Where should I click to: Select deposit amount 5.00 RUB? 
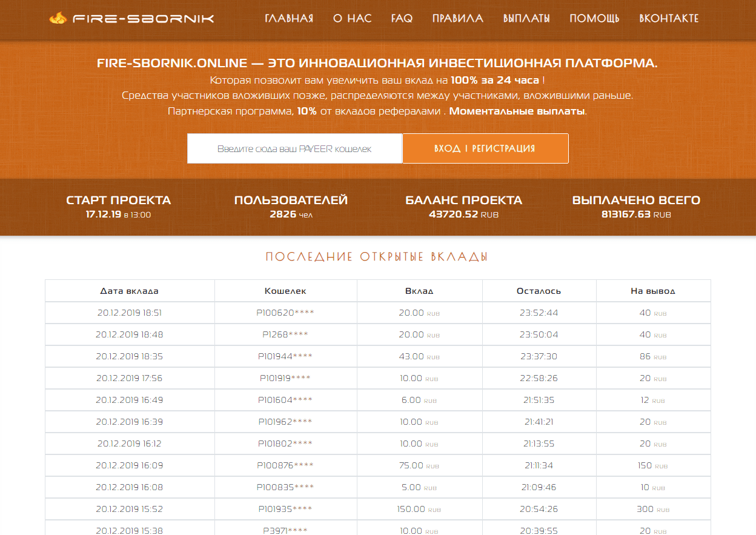420,487
